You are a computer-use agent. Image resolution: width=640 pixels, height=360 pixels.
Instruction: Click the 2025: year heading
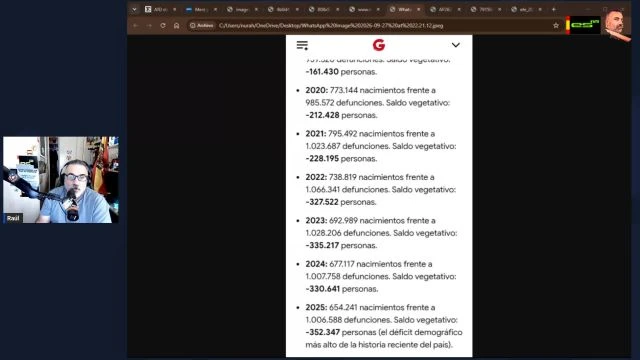[x=316, y=307]
